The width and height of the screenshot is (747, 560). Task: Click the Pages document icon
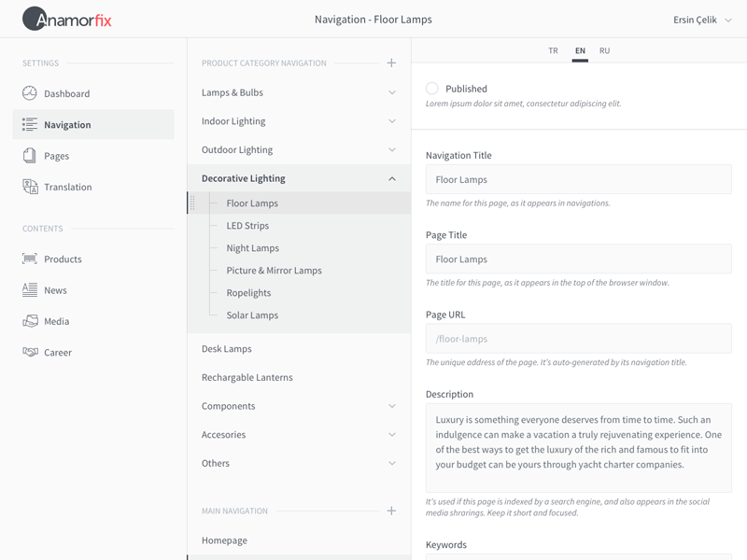30,156
